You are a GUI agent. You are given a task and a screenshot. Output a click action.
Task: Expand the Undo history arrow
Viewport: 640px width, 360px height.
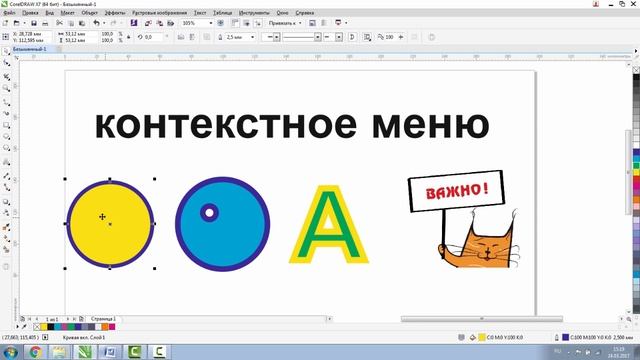click(104, 23)
